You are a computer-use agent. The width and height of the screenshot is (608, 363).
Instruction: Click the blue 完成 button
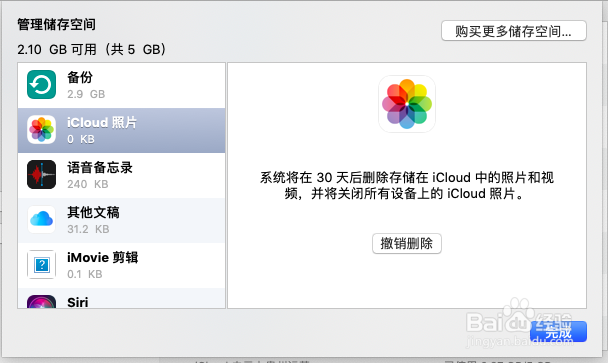click(x=558, y=332)
